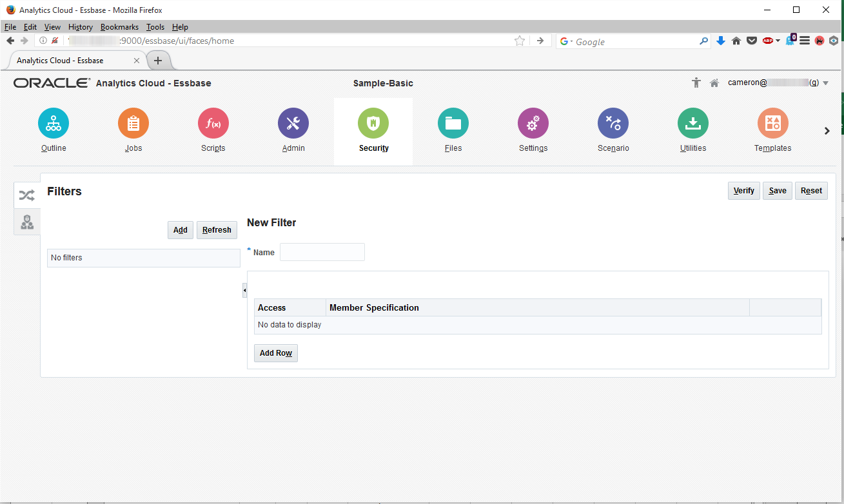
Task: Open the Admin wrench icon
Action: coord(293,123)
